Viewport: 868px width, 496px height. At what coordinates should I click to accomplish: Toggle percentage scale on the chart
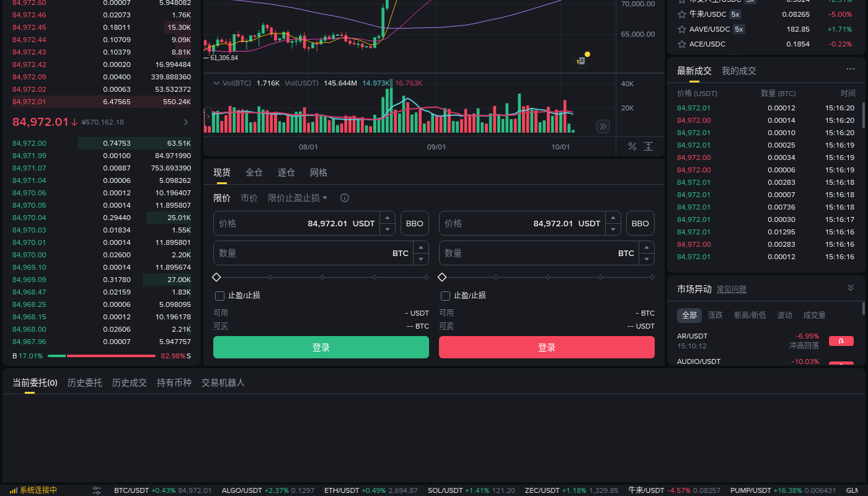click(x=632, y=146)
